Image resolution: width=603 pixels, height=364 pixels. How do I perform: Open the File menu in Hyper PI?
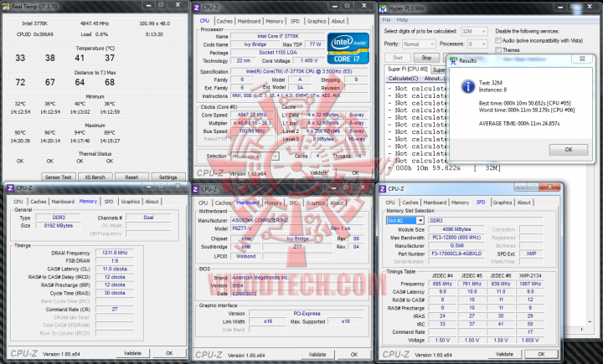click(x=386, y=20)
